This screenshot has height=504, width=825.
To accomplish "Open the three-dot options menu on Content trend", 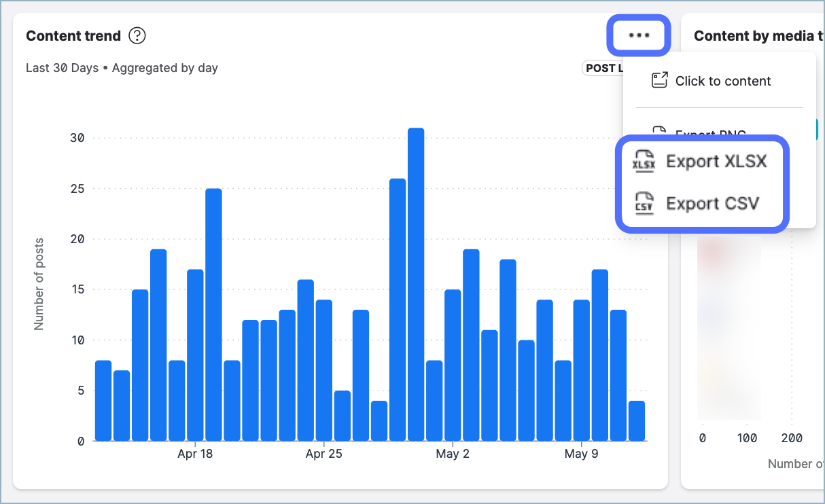I will click(638, 35).
